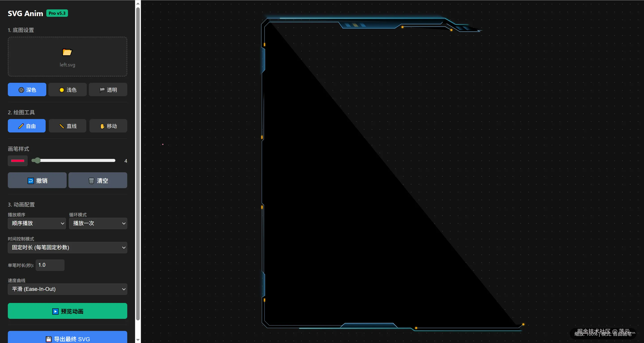
Task: Click the 清空 trash bin icon
Action: [x=91, y=181]
